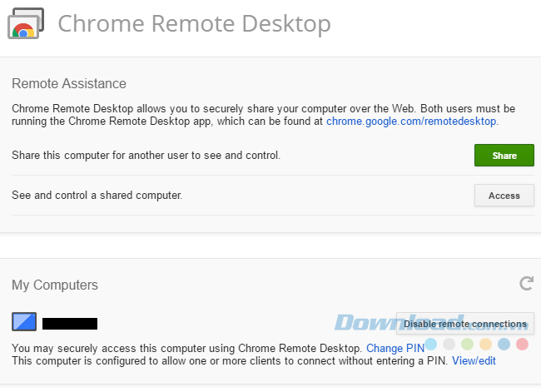This screenshot has width=541, height=392.
Task: Click the Remote Assistance section heading
Action: coord(69,83)
